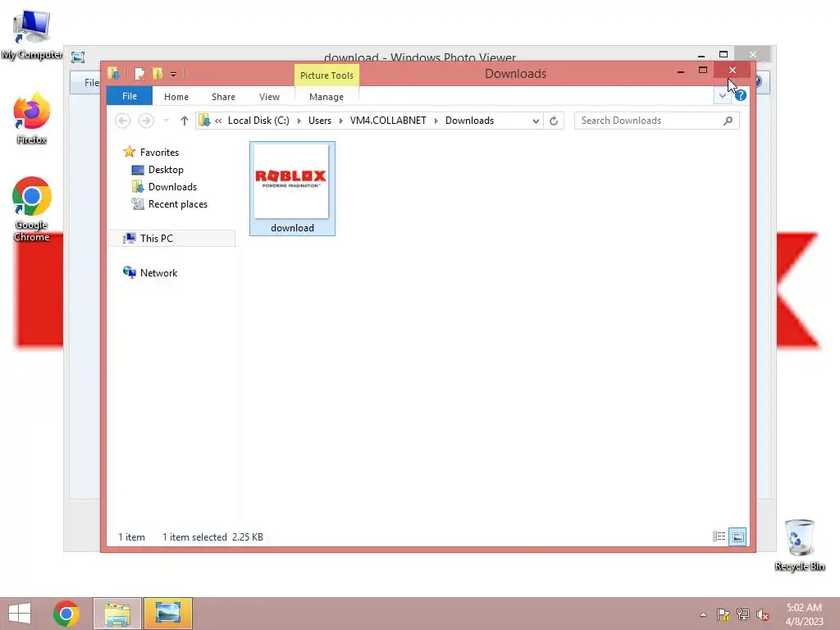Viewport: 840px width, 630px height.
Task: Click the "1 item" status bar count
Action: click(x=131, y=536)
